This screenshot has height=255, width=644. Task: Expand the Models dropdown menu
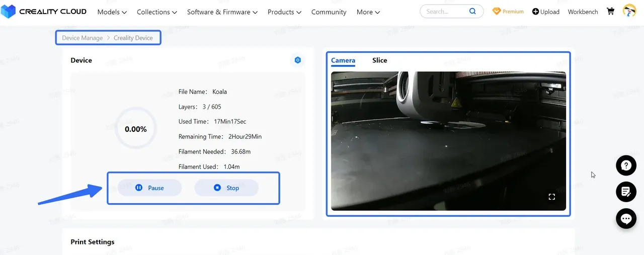click(112, 12)
